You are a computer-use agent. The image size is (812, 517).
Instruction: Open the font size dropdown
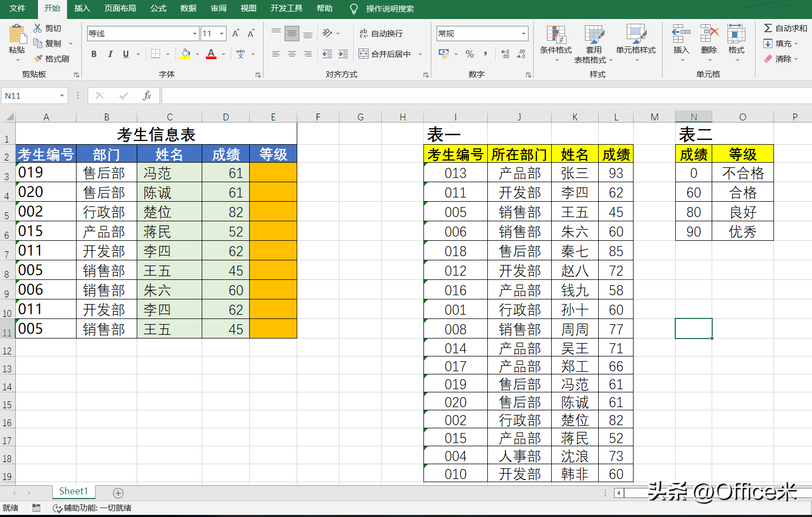point(222,33)
